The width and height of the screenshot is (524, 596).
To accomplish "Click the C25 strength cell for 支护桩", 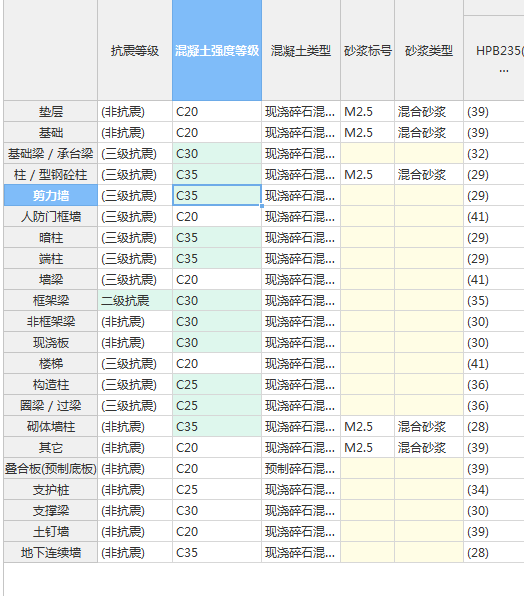I will (217, 490).
